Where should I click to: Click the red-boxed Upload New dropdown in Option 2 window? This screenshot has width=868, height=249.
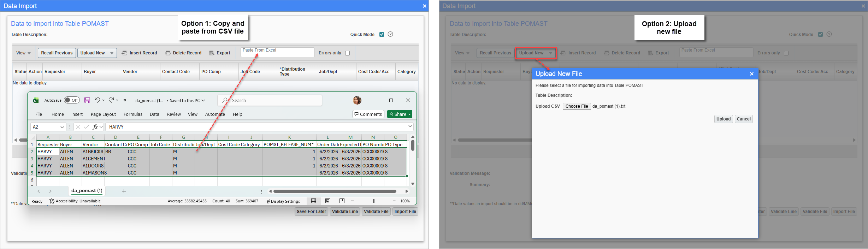click(x=536, y=53)
